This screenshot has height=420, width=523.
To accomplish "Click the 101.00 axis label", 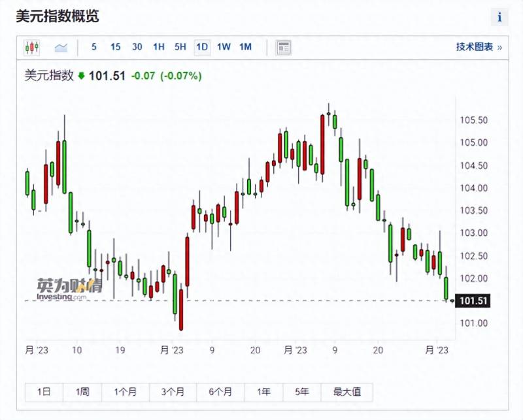I will (x=473, y=323).
